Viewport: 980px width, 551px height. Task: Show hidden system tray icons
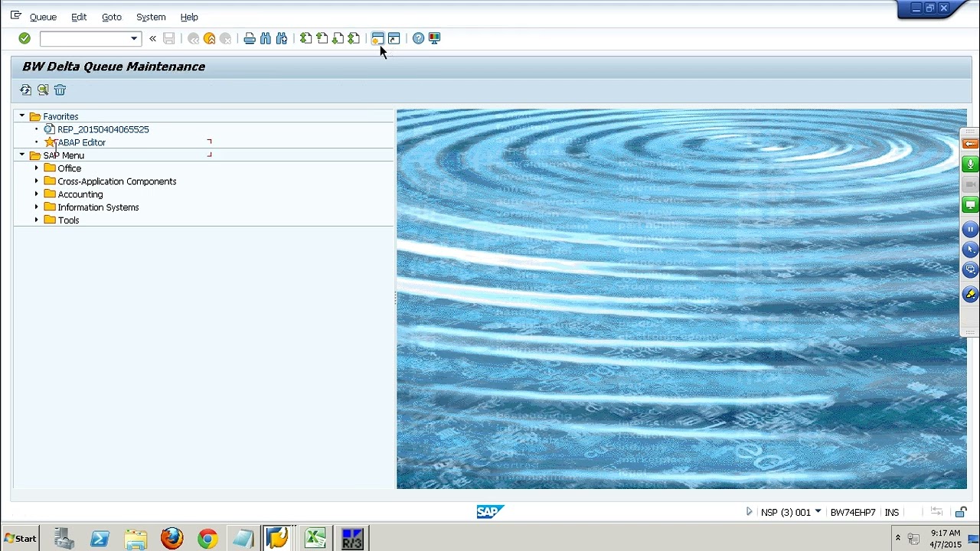[x=897, y=539]
